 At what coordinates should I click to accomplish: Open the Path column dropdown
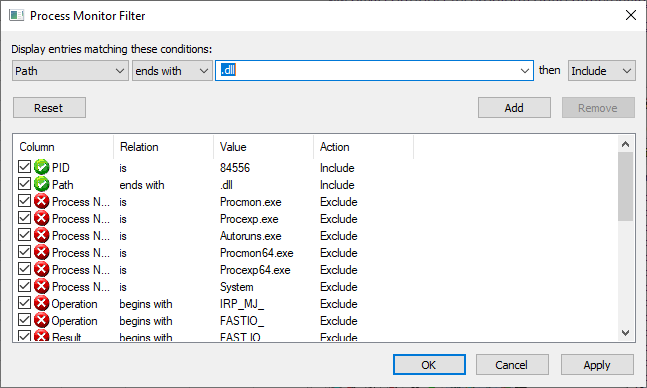point(70,71)
